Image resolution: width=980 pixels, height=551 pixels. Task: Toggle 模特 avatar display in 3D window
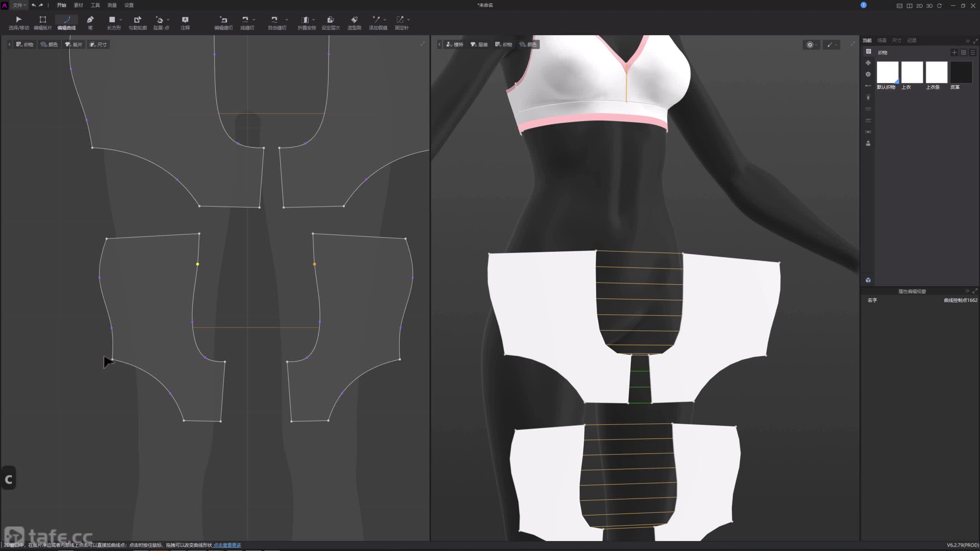pos(455,44)
